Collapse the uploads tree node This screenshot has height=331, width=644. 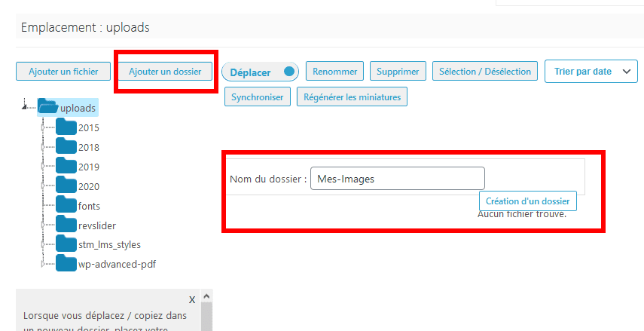coord(24,107)
